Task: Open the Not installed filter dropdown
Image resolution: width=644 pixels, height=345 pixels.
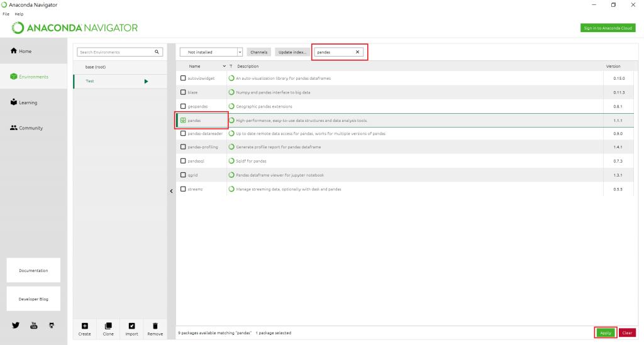Action: [211, 52]
